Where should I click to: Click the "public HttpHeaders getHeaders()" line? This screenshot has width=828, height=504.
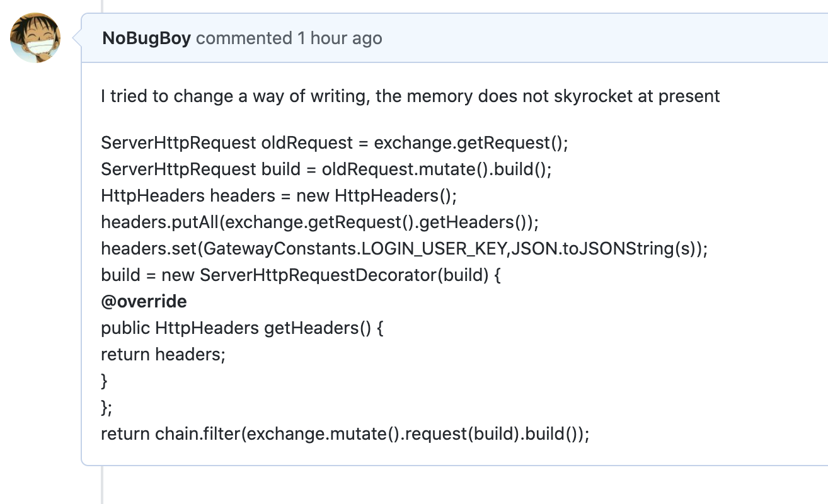coord(242,328)
